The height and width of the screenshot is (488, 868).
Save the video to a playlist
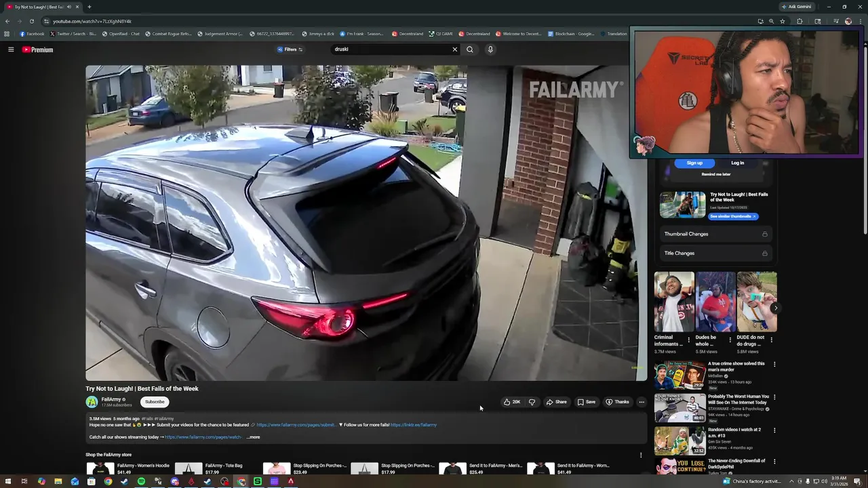(x=587, y=402)
